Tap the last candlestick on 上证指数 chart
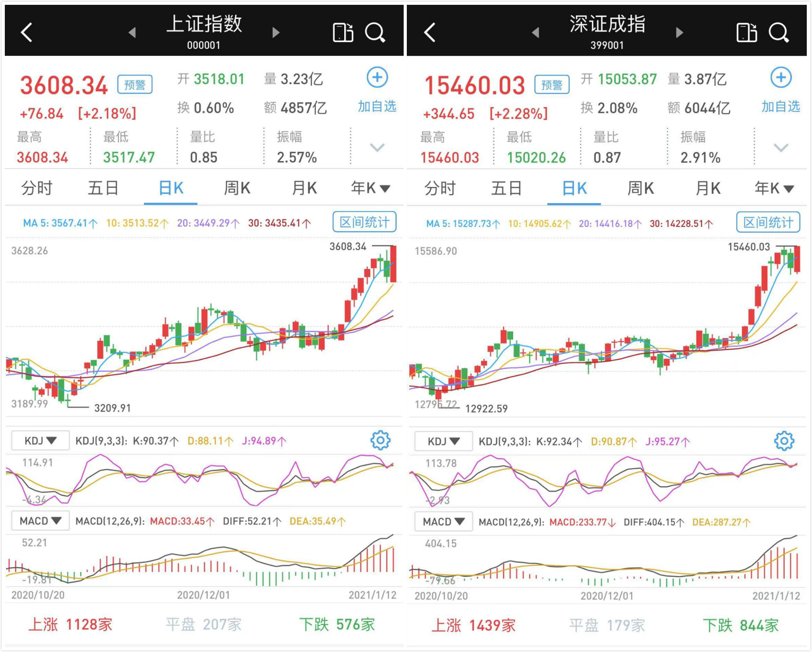Screen dimensions: 812x652 click(x=393, y=264)
